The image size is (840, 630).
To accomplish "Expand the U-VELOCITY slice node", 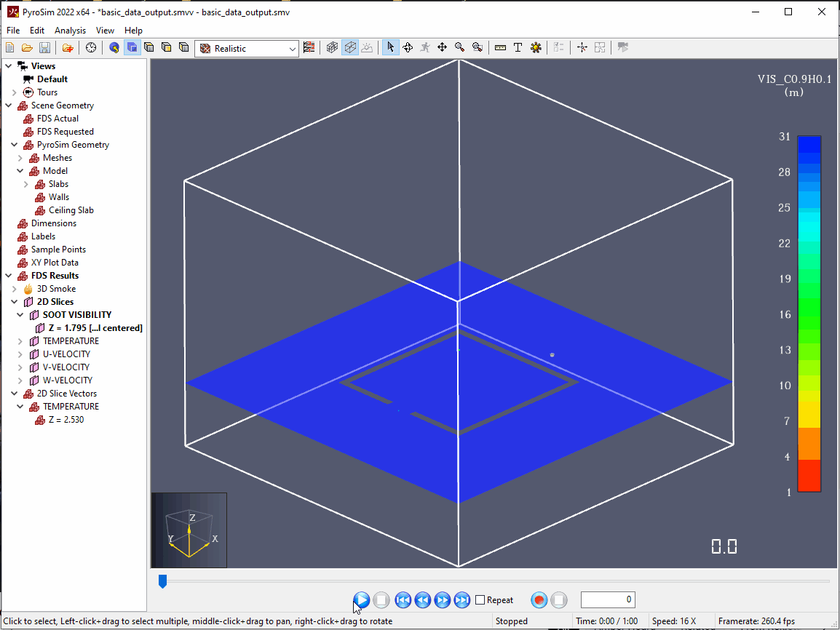I will click(20, 354).
